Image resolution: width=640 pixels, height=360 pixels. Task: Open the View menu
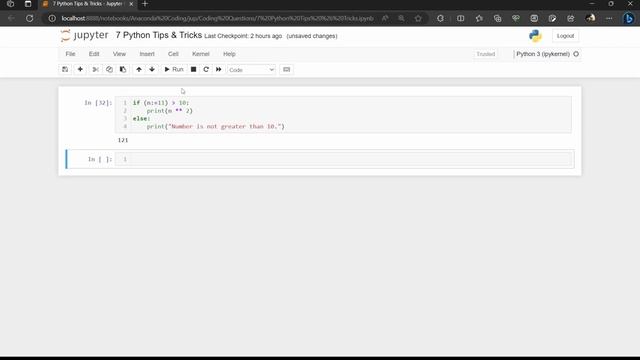(119, 54)
